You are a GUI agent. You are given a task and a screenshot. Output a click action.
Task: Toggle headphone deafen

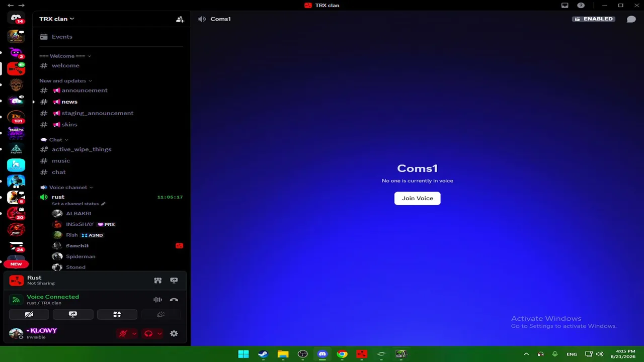[x=148, y=333]
